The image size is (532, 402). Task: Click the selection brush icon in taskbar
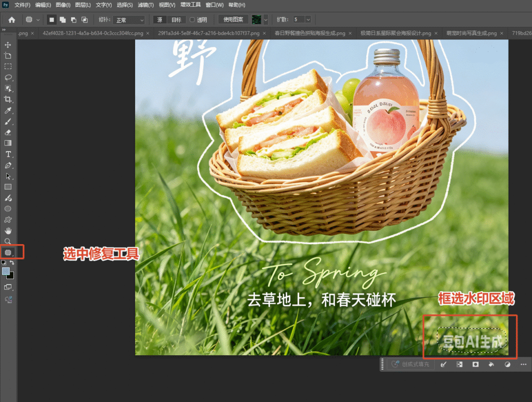(x=444, y=364)
